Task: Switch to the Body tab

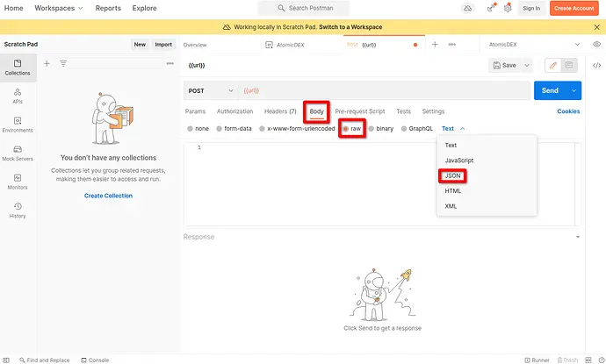Action: click(x=317, y=111)
